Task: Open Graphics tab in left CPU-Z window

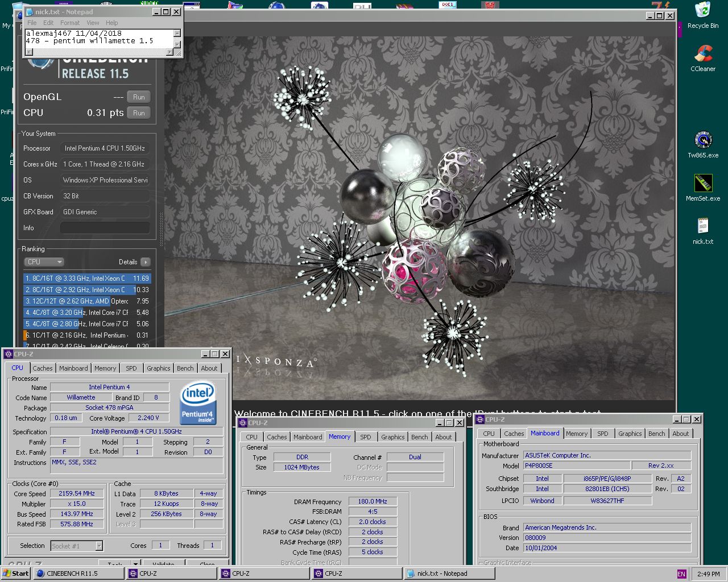Action: [158, 368]
